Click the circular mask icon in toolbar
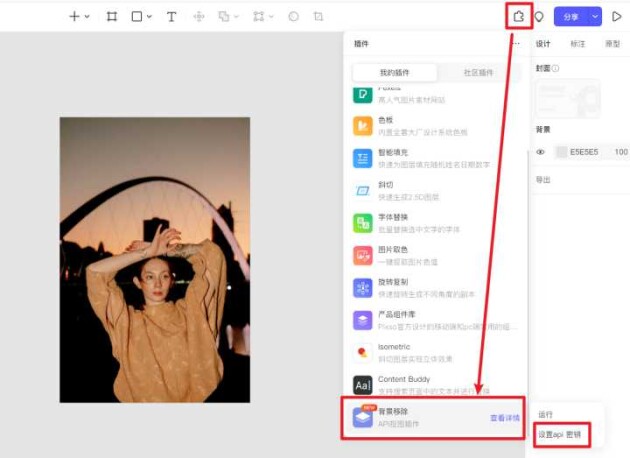Viewport: 630px width, 458px height. click(294, 16)
